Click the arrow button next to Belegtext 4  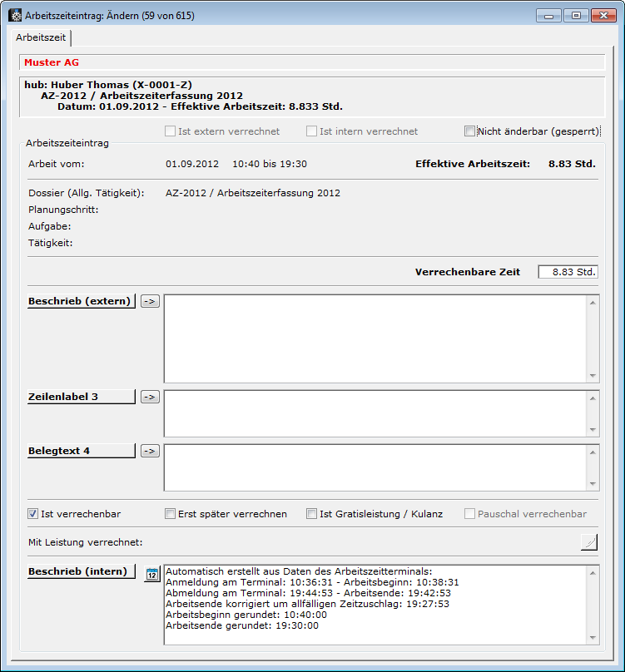tap(149, 451)
